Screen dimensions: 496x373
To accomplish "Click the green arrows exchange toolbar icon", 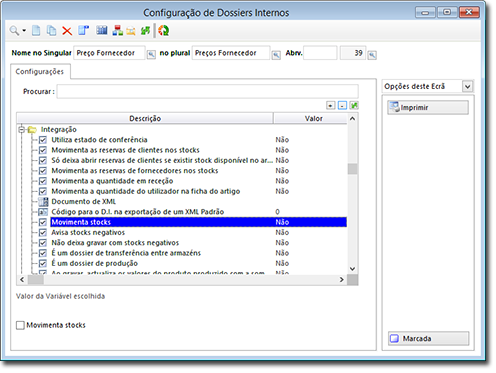I will [145, 31].
